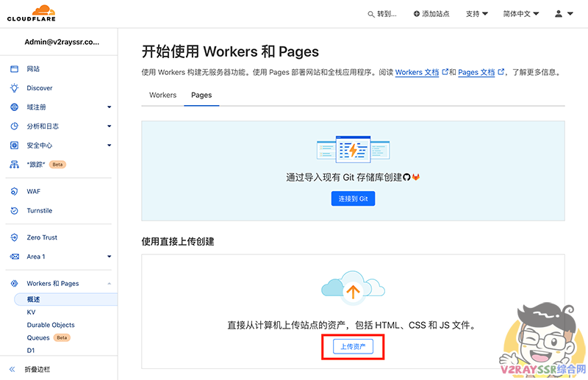Click the 连接到 Git button
The width and height of the screenshot is (588, 380).
353,199
